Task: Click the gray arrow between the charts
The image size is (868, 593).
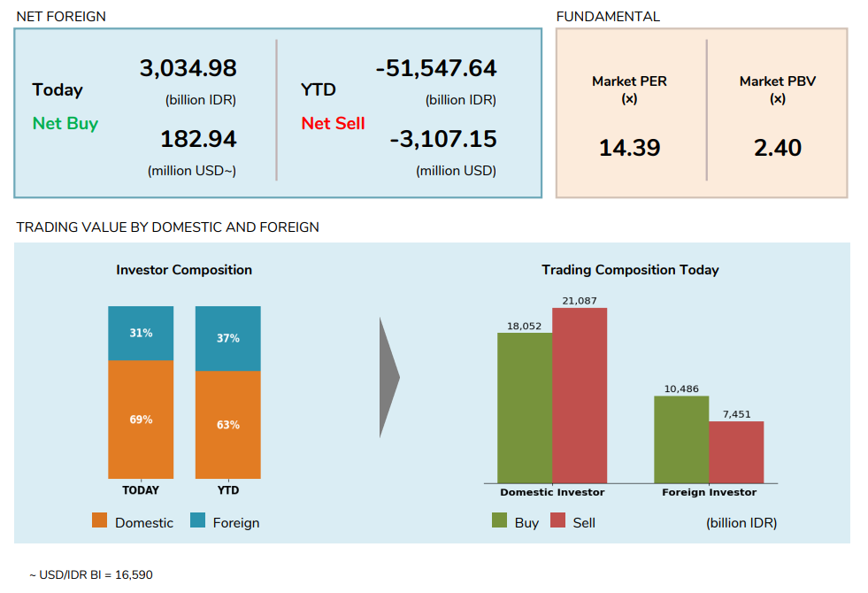Action: tap(388, 378)
